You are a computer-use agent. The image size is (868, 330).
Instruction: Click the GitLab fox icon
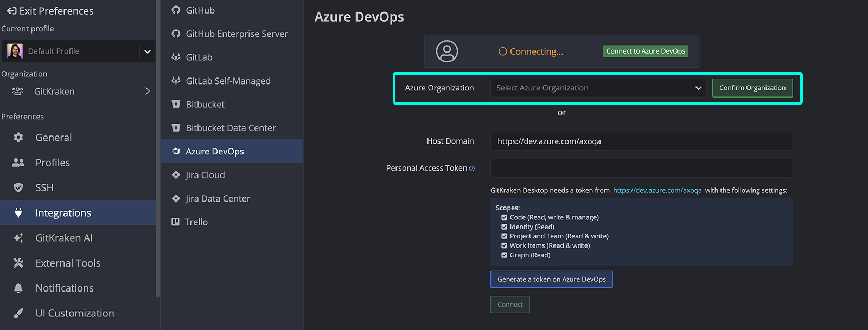click(x=176, y=57)
